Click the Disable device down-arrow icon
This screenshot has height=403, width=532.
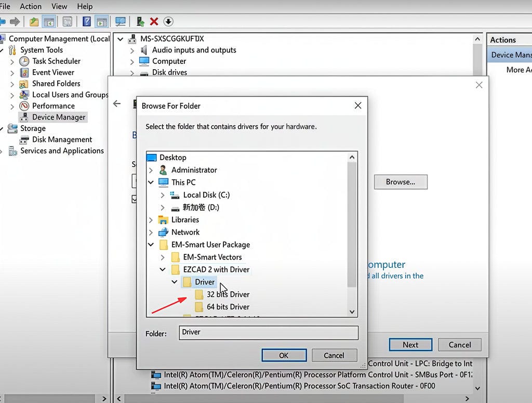(168, 22)
